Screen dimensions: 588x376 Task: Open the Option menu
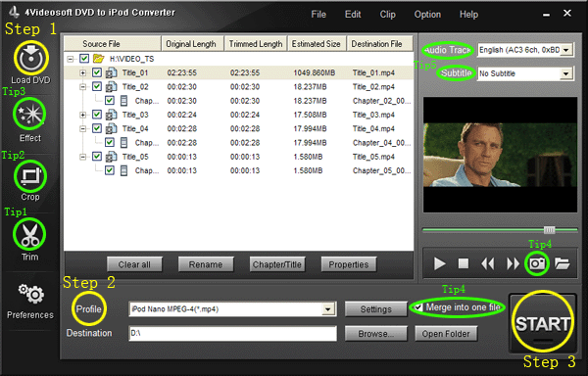tap(427, 15)
